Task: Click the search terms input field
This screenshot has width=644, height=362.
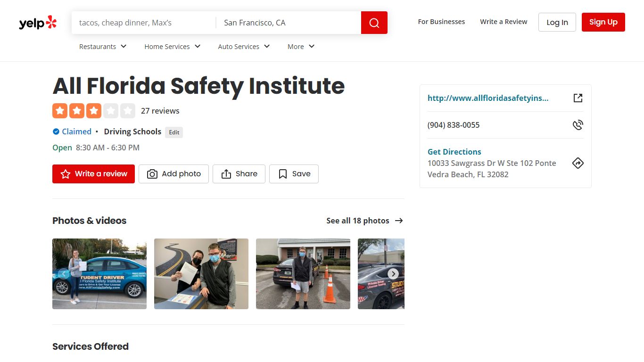Action: tap(144, 23)
